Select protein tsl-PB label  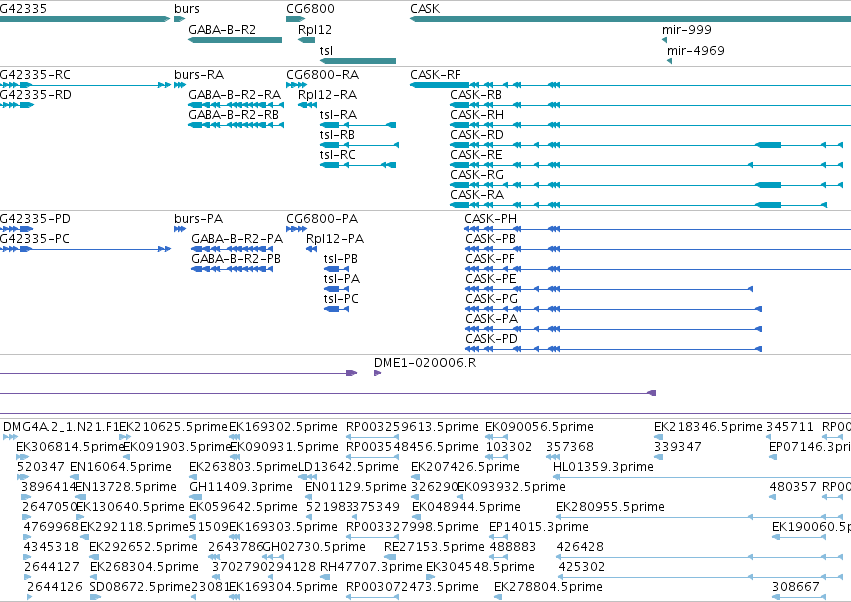pos(341,259)
